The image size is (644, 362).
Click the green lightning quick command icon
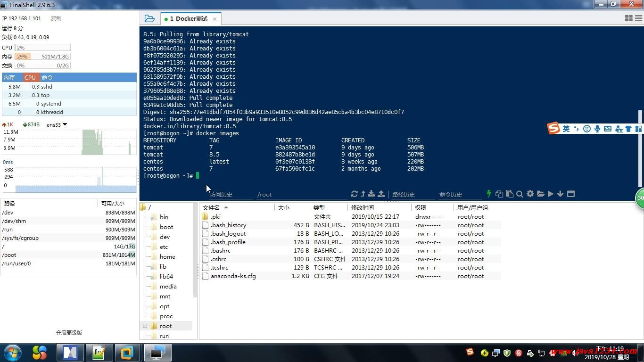tap(489, 194)
